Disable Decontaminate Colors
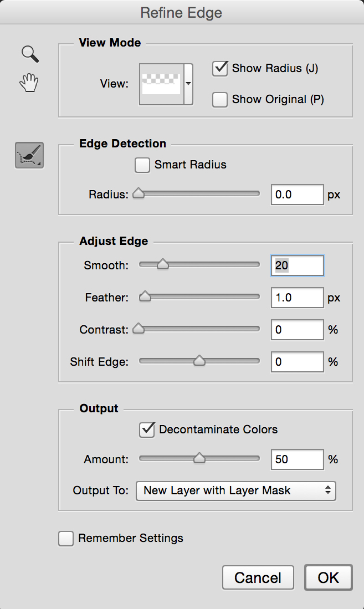 (147, 430)
